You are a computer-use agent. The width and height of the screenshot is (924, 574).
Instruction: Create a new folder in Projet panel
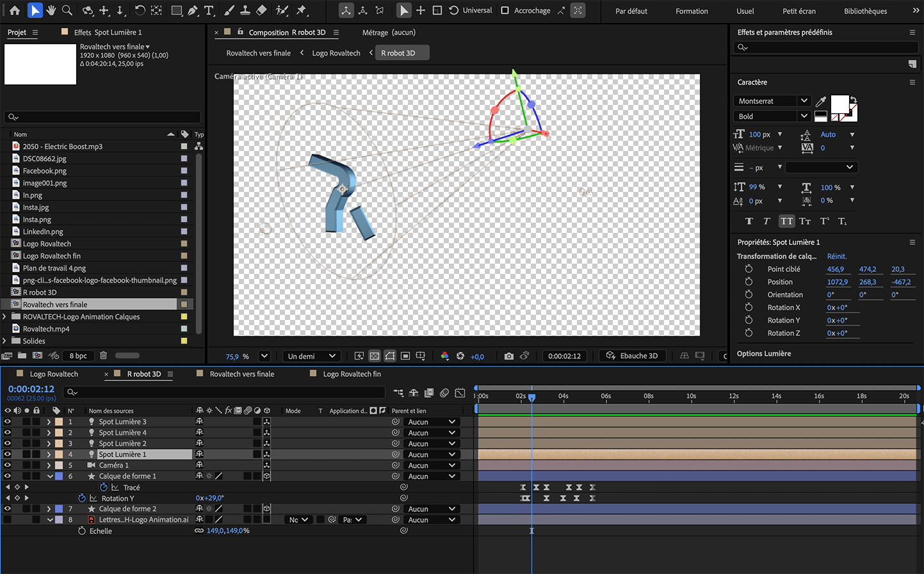coord(22,355)
